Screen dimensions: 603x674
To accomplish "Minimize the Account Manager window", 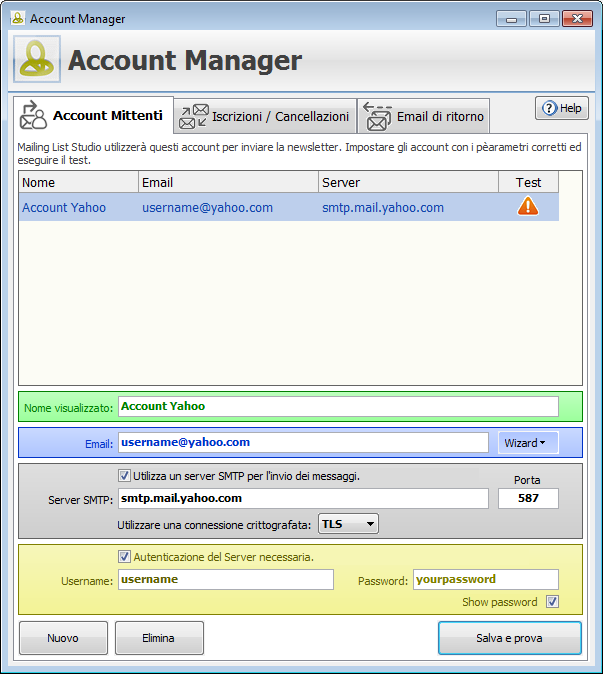I will pyautogui.click(x=511, y=19).
